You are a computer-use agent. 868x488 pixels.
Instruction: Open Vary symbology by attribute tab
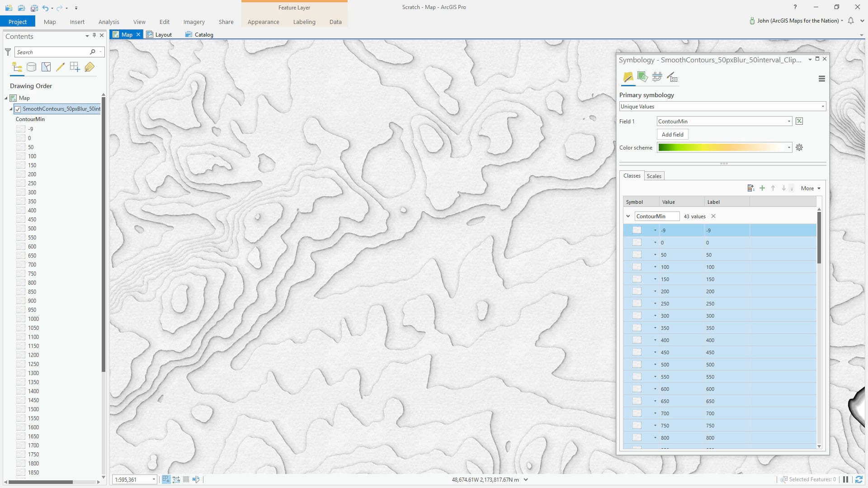(x=642, y=77)
